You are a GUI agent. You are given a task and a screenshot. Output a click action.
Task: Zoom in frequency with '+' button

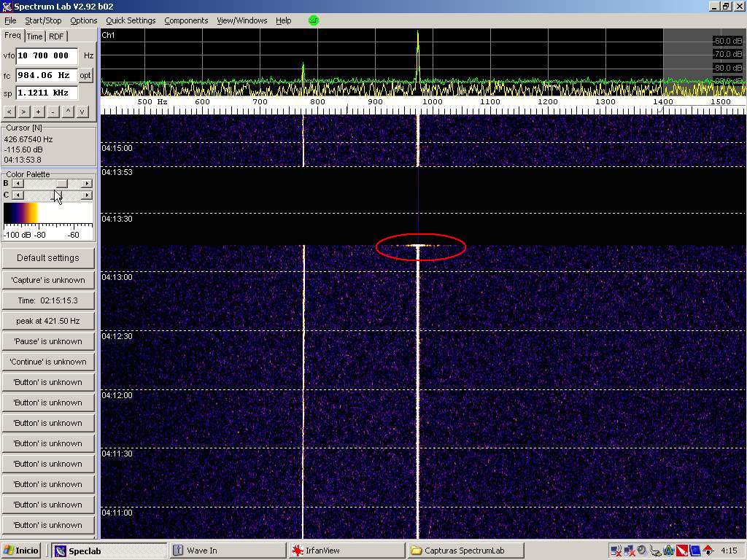pos(39,112)
